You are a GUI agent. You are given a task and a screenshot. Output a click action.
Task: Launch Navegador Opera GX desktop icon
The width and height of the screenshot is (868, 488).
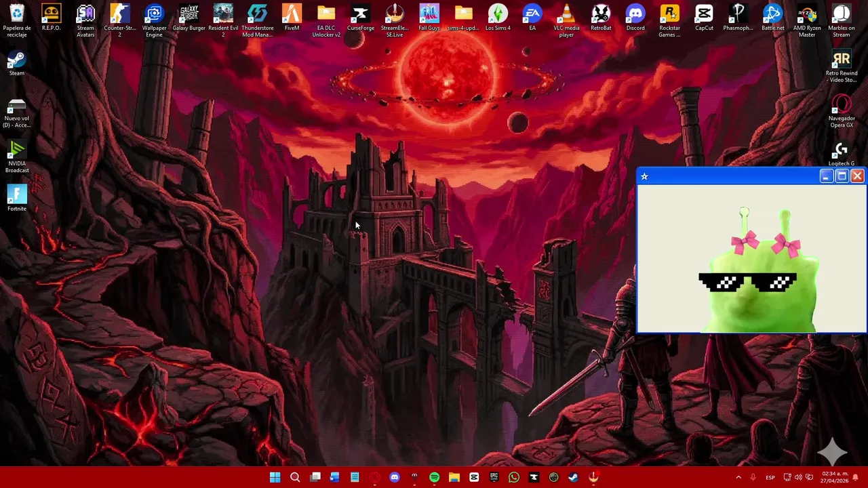[x=842, y=110]
